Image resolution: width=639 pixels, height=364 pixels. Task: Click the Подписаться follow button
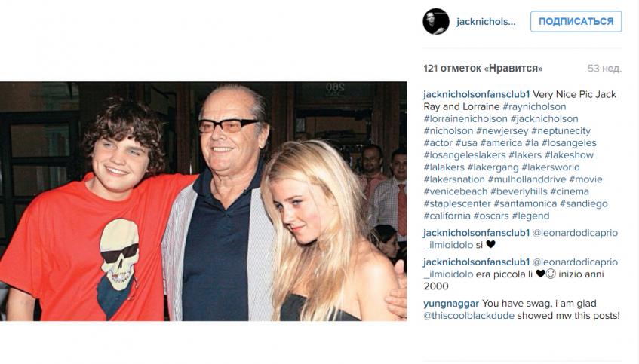coord(576,22)
